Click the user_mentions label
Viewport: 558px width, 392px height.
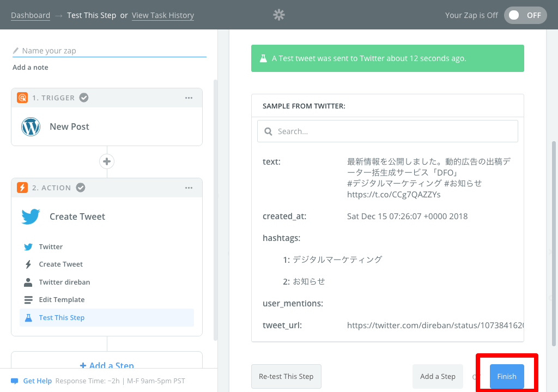pos(293,303)
